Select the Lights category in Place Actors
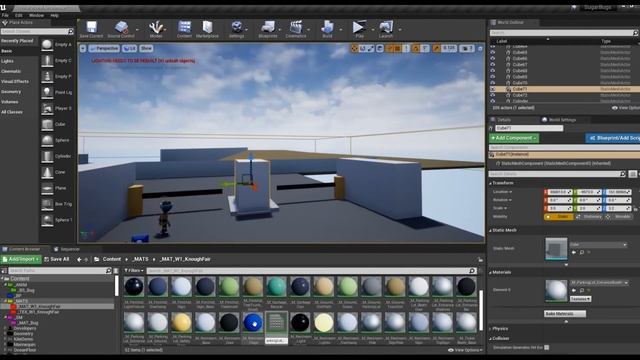The height and width of the screenshot is (360, 640). tap(7, 61)
